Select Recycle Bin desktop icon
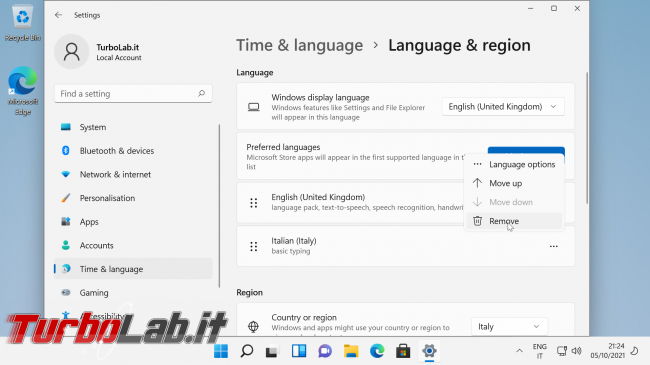Image resolution: width=650 pixels, height=365 pixels. 23,23
